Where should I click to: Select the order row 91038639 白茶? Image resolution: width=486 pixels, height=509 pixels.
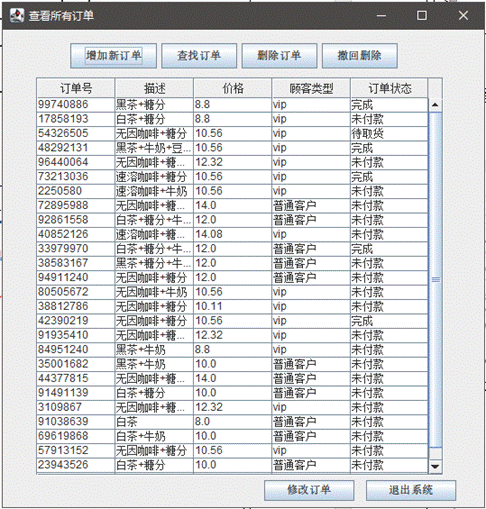pos(232,422)
